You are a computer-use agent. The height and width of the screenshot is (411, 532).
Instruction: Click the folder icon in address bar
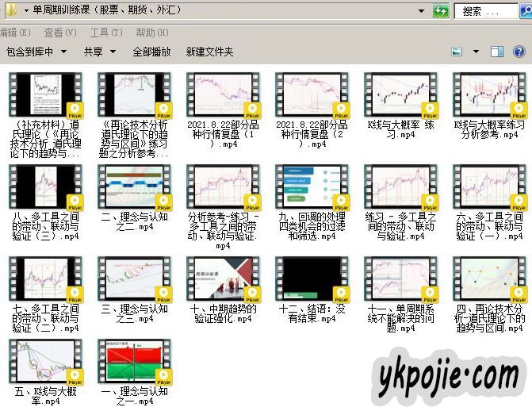12,10
